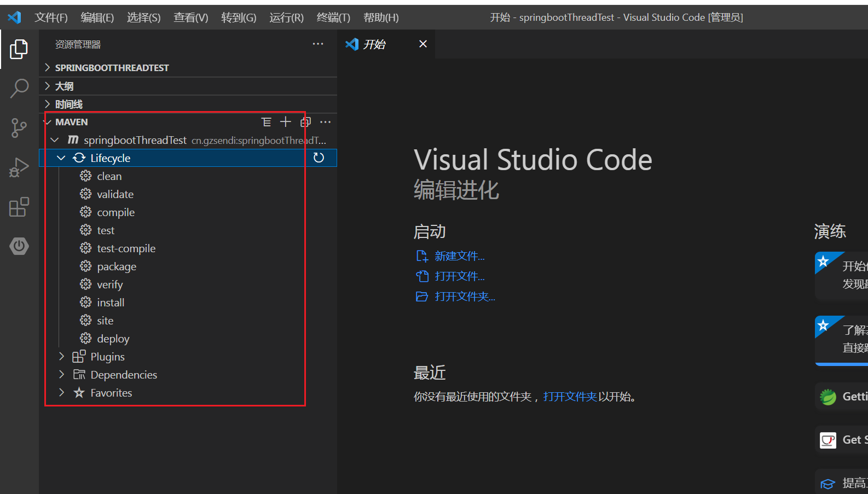Image resolution: width=868 pixels, height=494 pixels.
Task: Collapse the Lifecycle node chevron
Action: pos(61,158)
